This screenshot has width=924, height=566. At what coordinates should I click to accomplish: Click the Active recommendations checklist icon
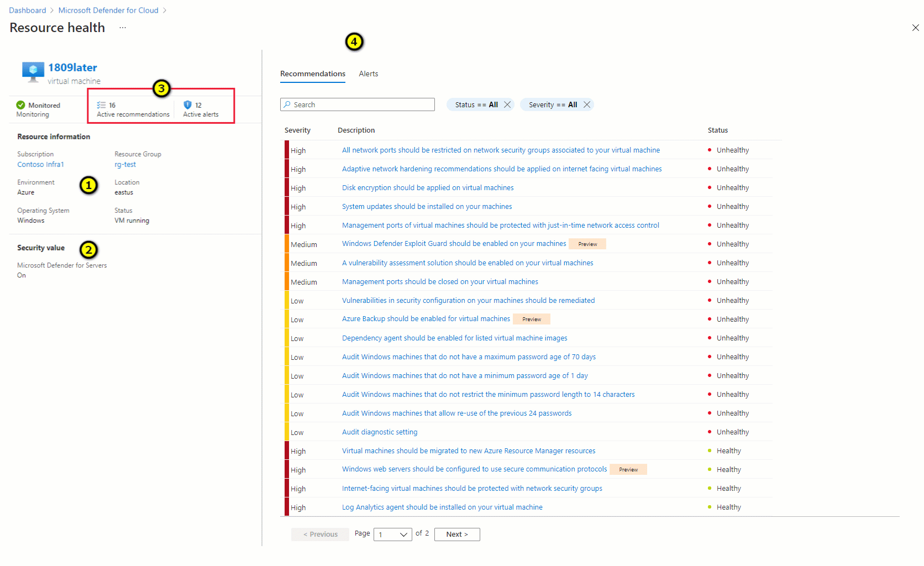[x=102, y=104]
